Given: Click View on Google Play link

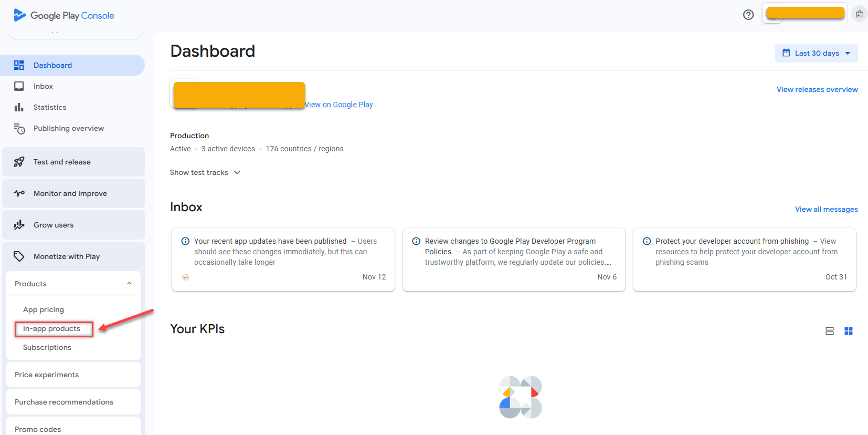Looking at the screenshot, I should (338, 105).
